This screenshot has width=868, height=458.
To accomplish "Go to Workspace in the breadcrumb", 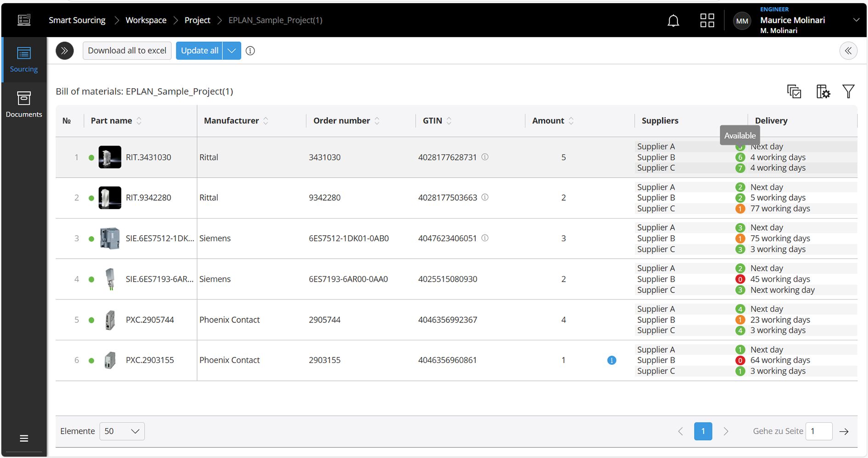I will click(x=146, y=20).
